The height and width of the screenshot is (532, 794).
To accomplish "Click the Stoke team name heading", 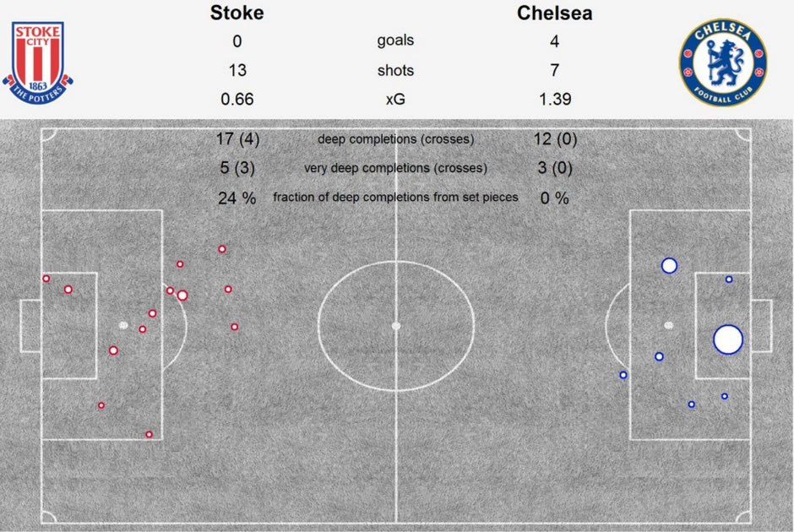I will tap(237, 14).
